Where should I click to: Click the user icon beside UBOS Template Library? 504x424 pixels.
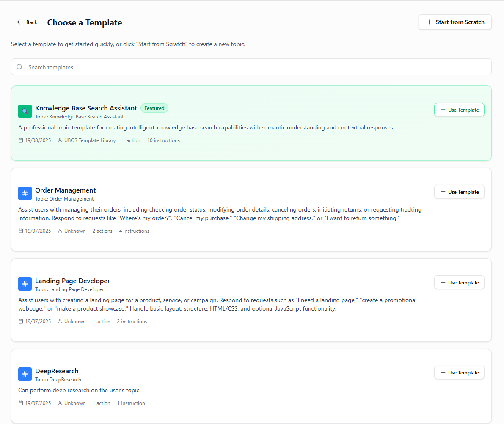pos(60,140)
